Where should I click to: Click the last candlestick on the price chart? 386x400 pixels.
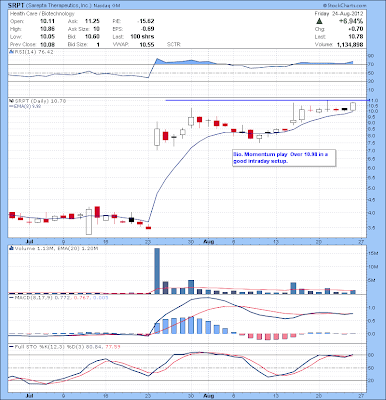[x=353, y=107]
